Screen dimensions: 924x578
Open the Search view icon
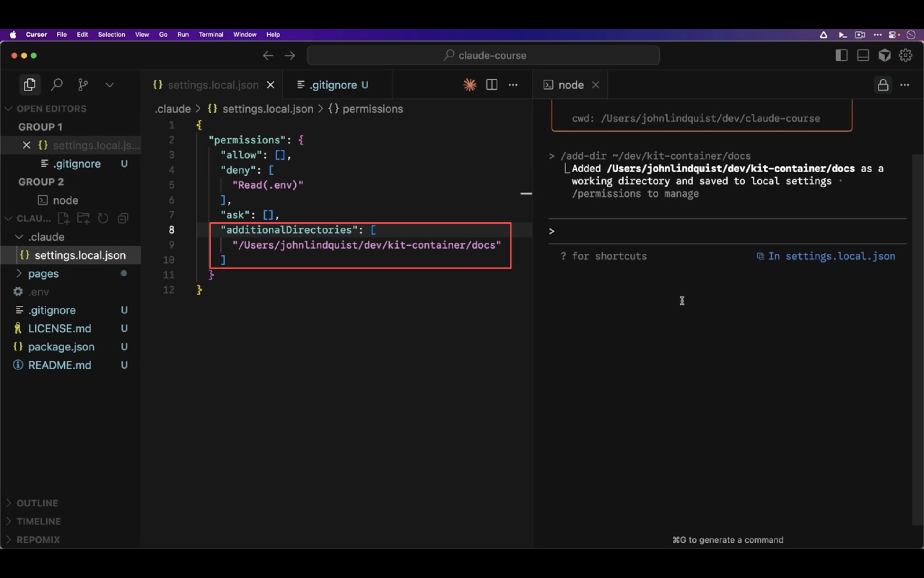[x=57, y=84]
